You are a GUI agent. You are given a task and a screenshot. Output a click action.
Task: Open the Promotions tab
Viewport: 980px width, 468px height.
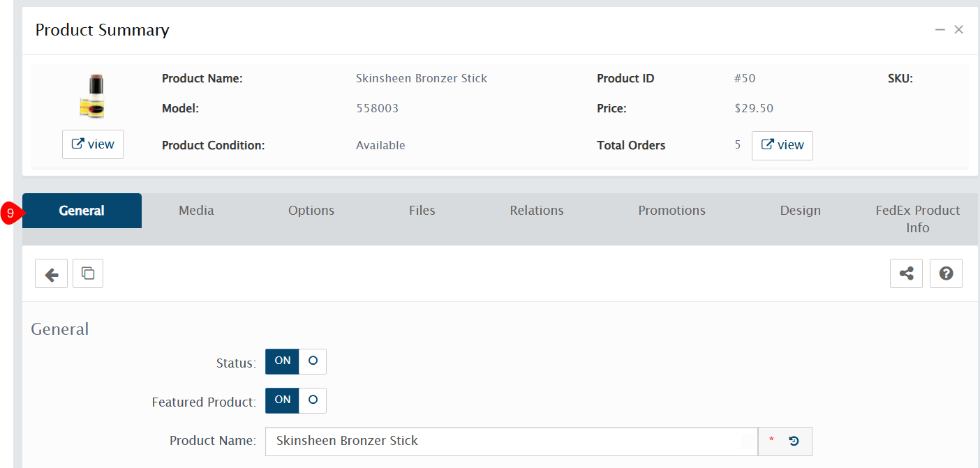pos(671,211)
